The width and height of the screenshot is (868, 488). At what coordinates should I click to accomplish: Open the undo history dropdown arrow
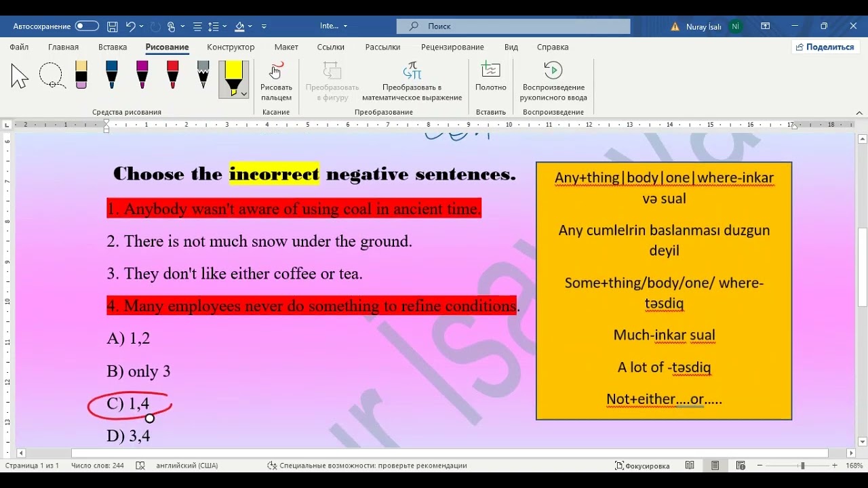click(141, 26)
